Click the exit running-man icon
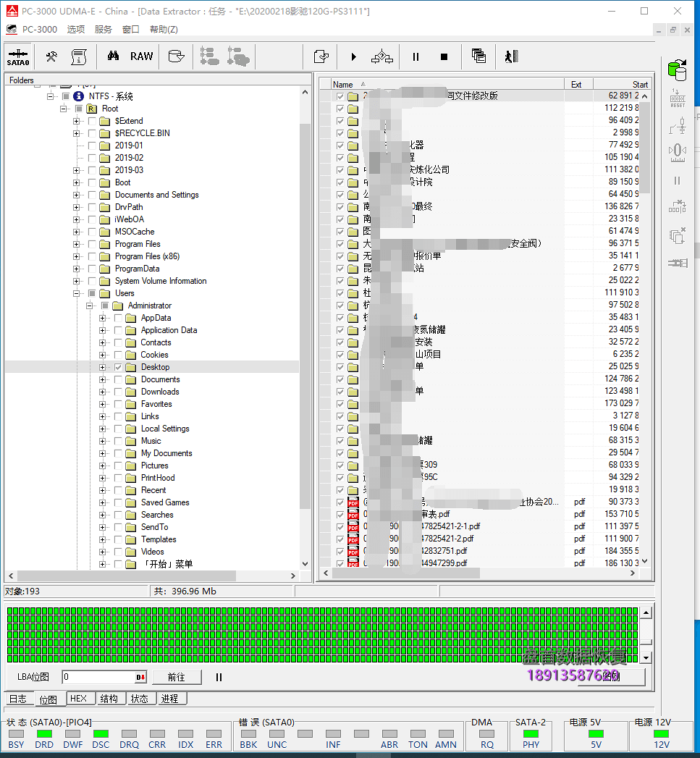This screenshot has height=758, width=700. click(x=512, y=56)
